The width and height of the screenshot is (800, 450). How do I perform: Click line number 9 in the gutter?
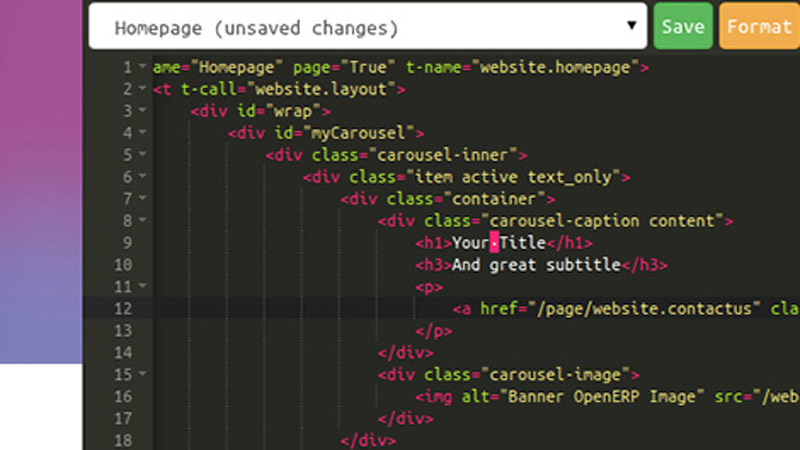[127, 243]
